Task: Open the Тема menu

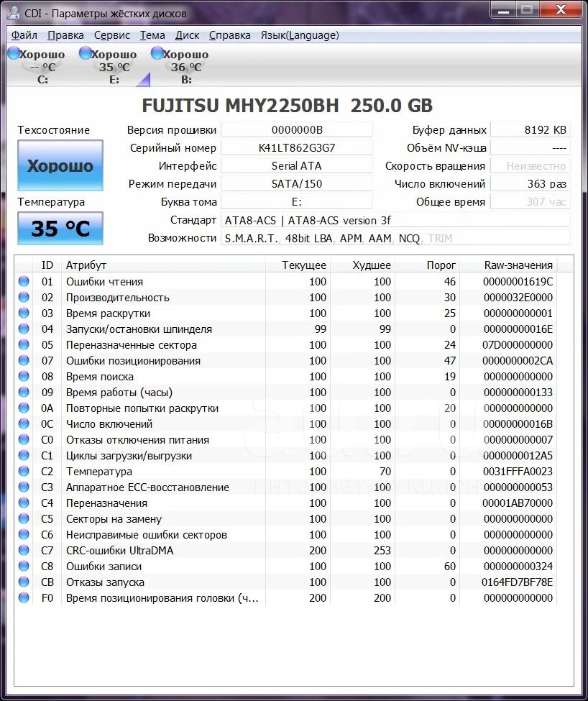Action: coord(152,35)
